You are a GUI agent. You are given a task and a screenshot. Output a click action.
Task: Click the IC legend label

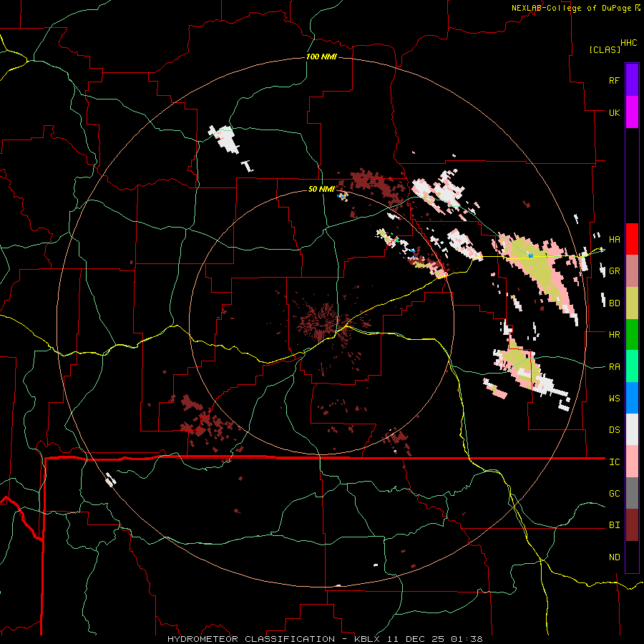pyautogui.click(x=614, y=462)
